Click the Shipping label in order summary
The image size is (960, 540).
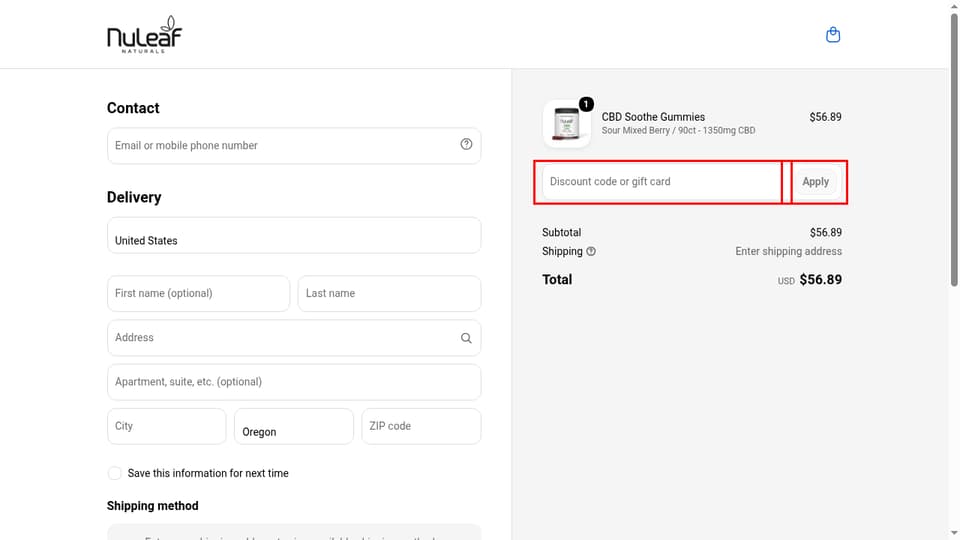tap(562, 252)
